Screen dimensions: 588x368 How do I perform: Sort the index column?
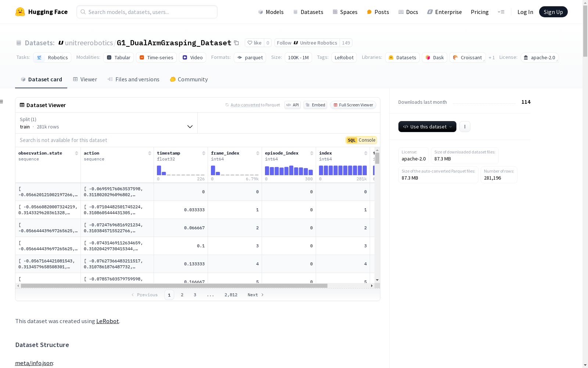(366, 153)
